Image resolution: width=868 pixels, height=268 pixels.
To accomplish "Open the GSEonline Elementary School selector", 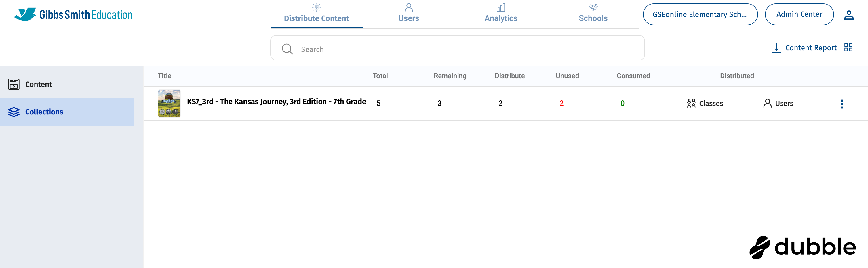I will (700, 14).
